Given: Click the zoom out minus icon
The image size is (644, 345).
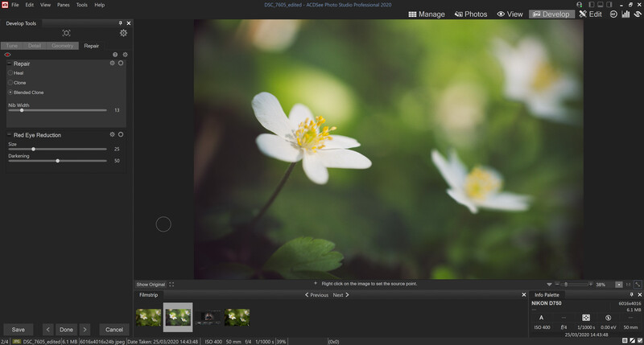Looking at the screenshot, I should click(x=557, y=284).
